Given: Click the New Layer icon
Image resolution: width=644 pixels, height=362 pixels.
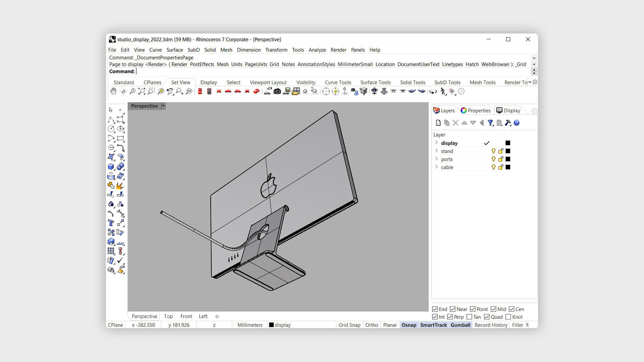Looking at the screenshot, I should pos(438,123).
